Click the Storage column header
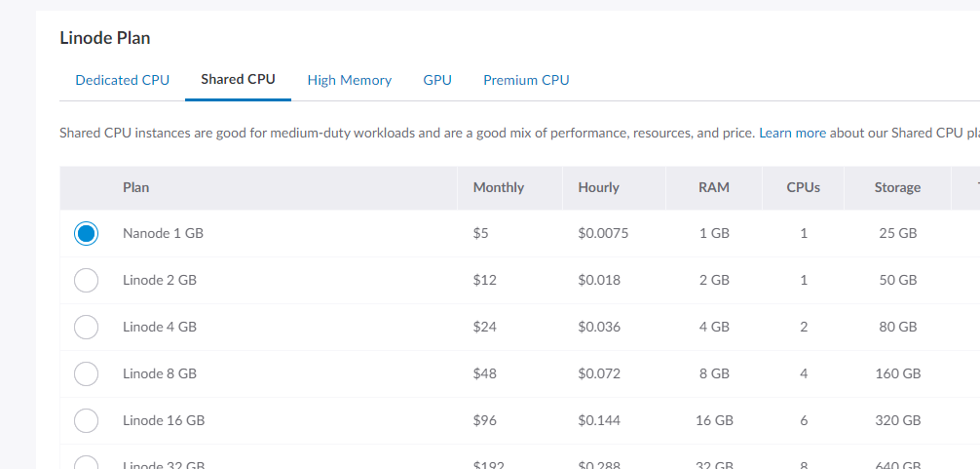Screen dimensions: 980x469 897,187
